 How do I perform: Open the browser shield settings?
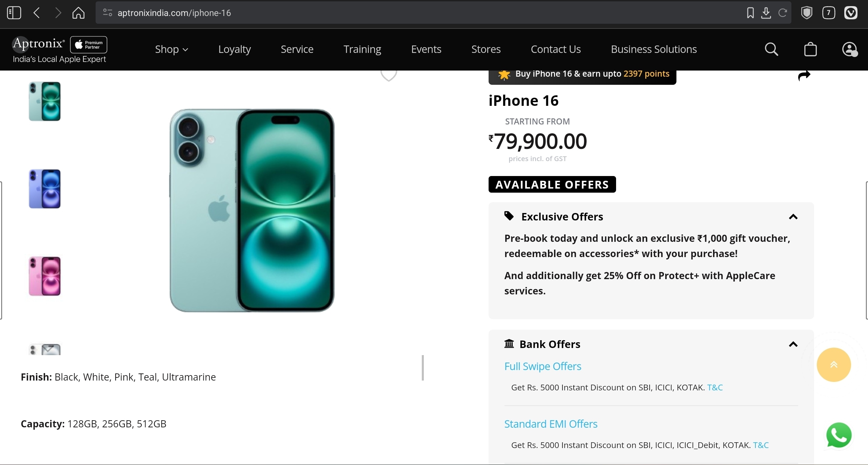click(806, 13)
